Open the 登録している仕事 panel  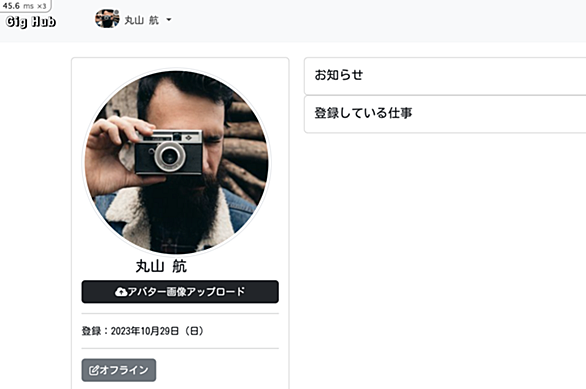tap(445, 114)
